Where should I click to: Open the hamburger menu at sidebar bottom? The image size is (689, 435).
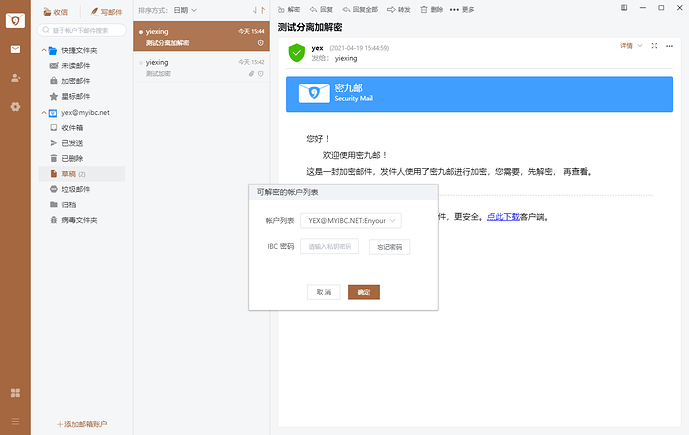click(15, 421)
